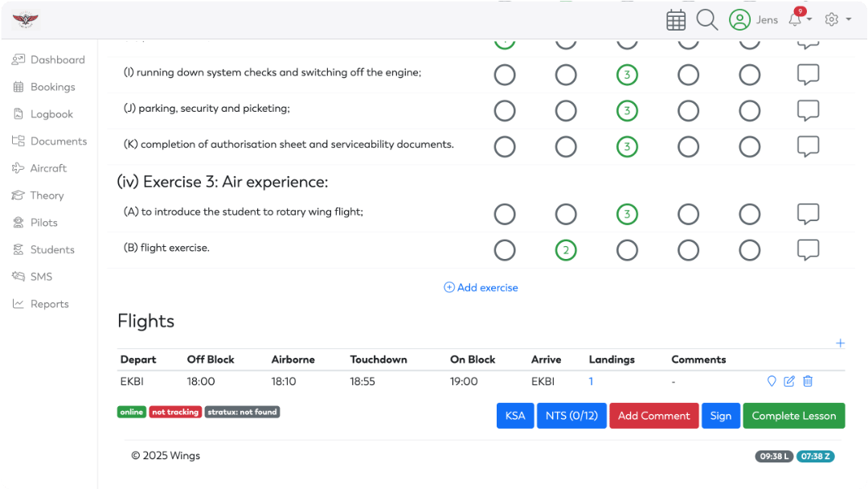This screenshot has width=868, height=489.
Task: Delete the flight using trash icon
Action: tap(808, 381)
